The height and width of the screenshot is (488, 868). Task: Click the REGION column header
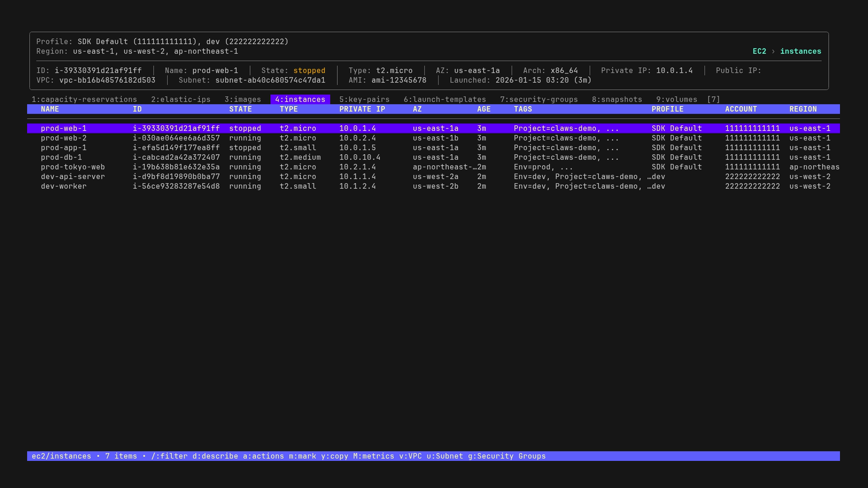click(x=803, y=109)
